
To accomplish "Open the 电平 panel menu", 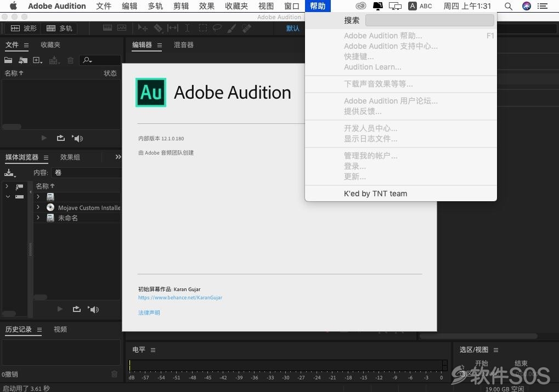I will coord(153,350).
